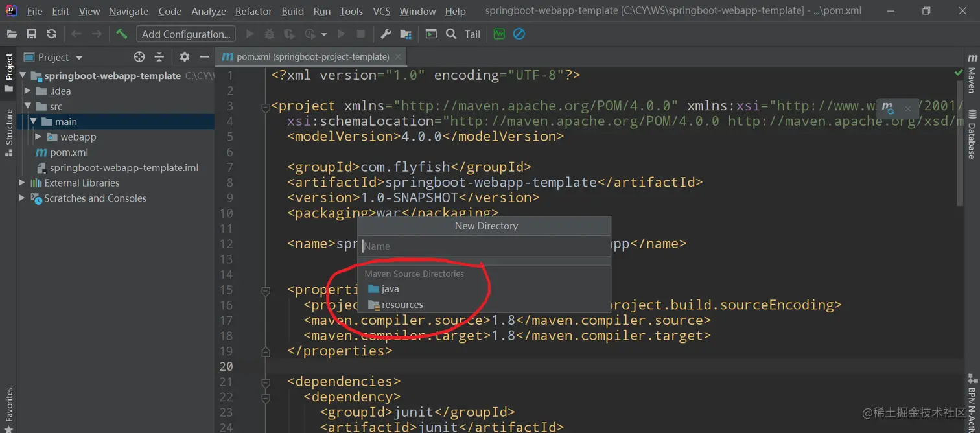The width and height of the screenshot is (980, 433).
Task: Open Project panel gear options
Action: tap(185, 57)
